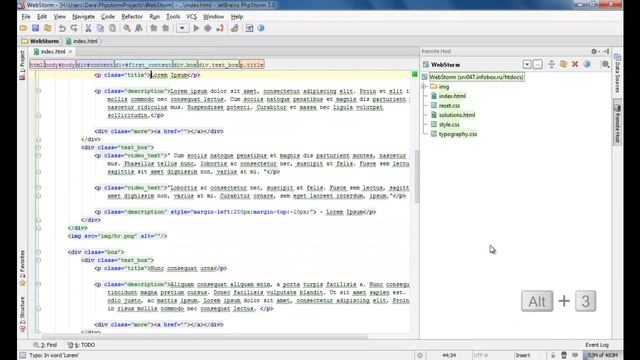
Task: Click the Redo arrow icon
Action: coord(74,28)
